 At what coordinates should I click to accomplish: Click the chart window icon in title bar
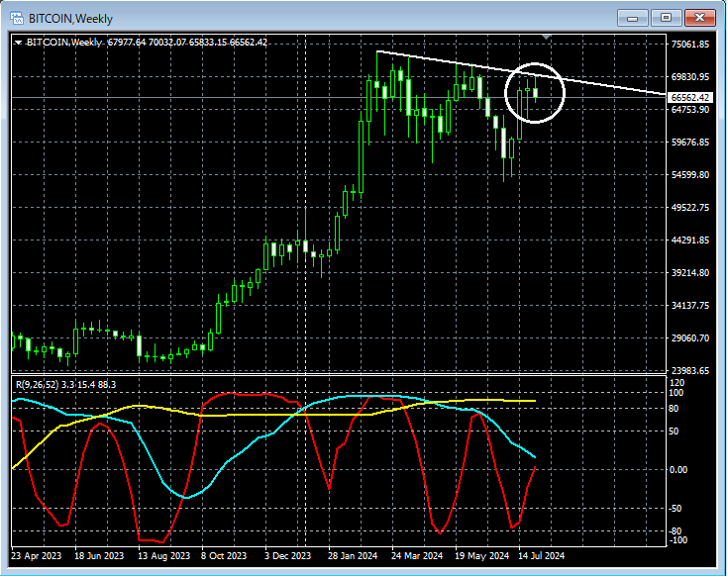[17, 18]
